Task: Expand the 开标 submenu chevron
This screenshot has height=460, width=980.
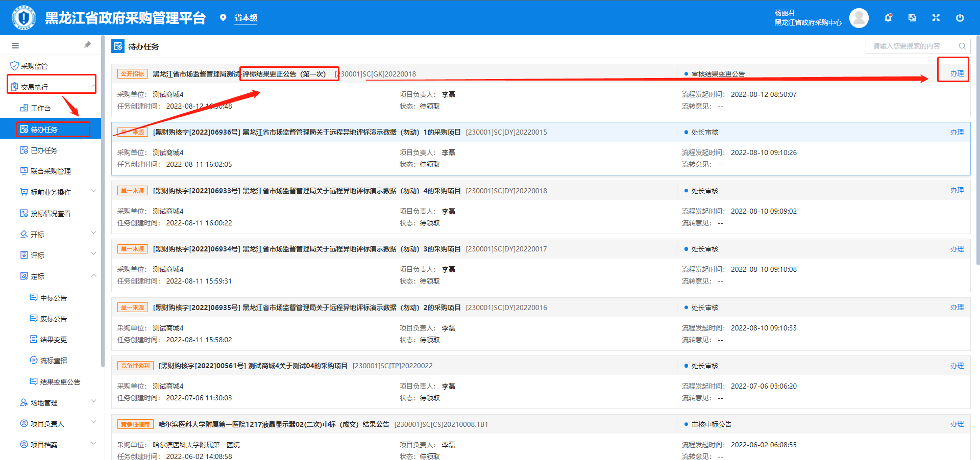Action: [93, 233]
